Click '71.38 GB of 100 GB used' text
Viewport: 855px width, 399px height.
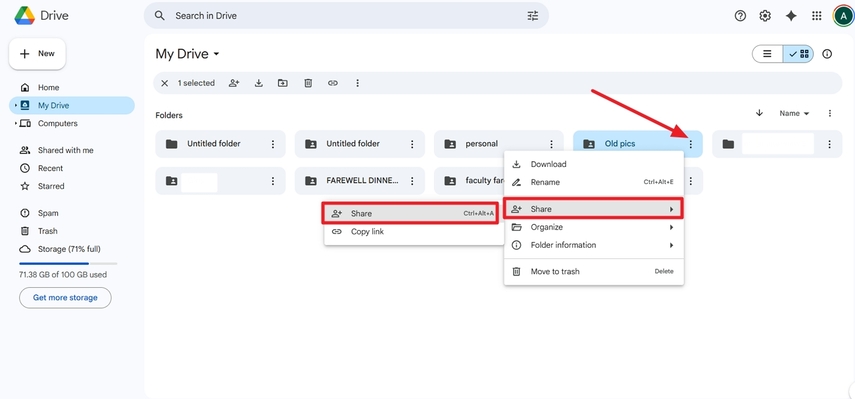(x=63, y=275)
